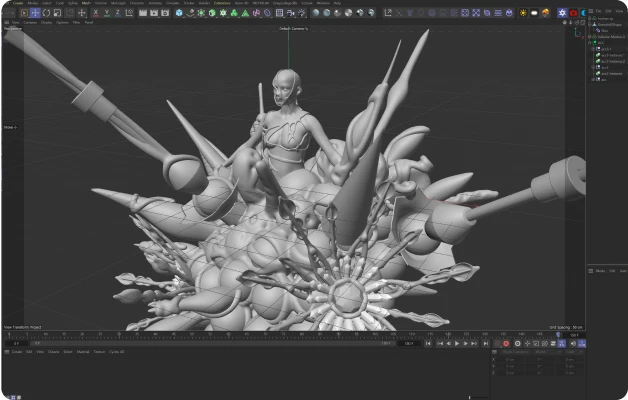This screenshot has width=628, height=400.
Task: Toggle the highlighted blue key mode button
Action: [562, 344]
